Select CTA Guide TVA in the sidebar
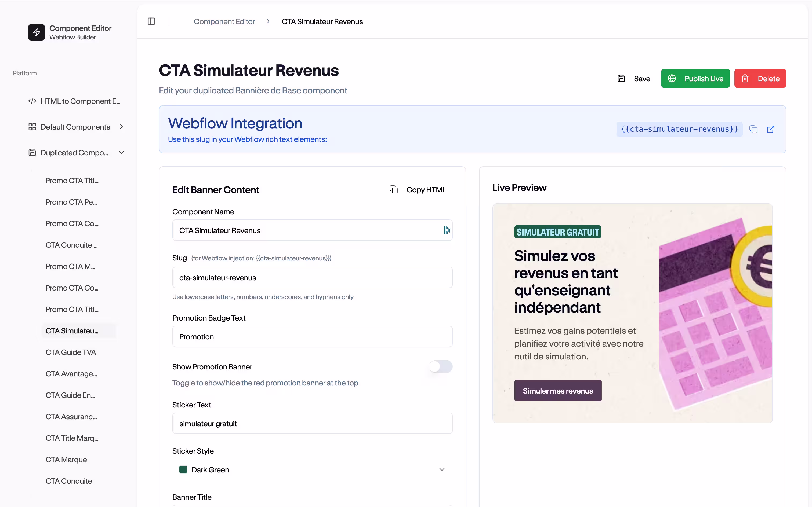The height and width of the screenshot is (507, 812). (x=70, y=352)
